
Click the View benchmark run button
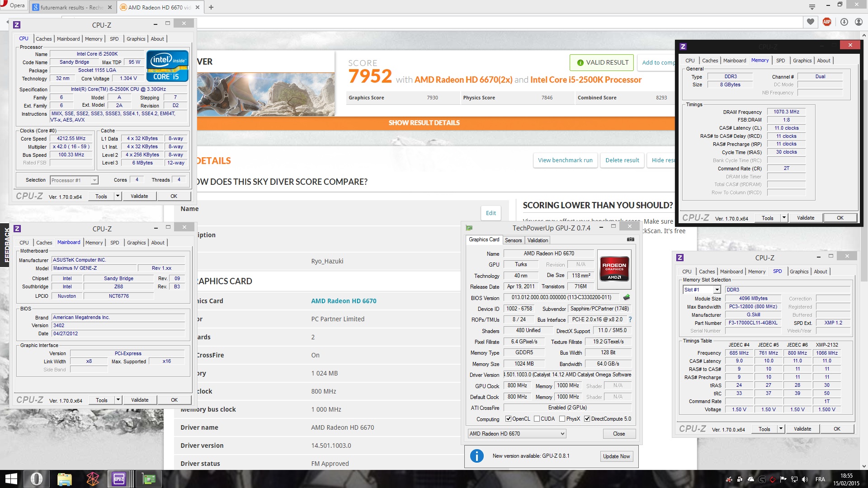click(x=565, y=160)
